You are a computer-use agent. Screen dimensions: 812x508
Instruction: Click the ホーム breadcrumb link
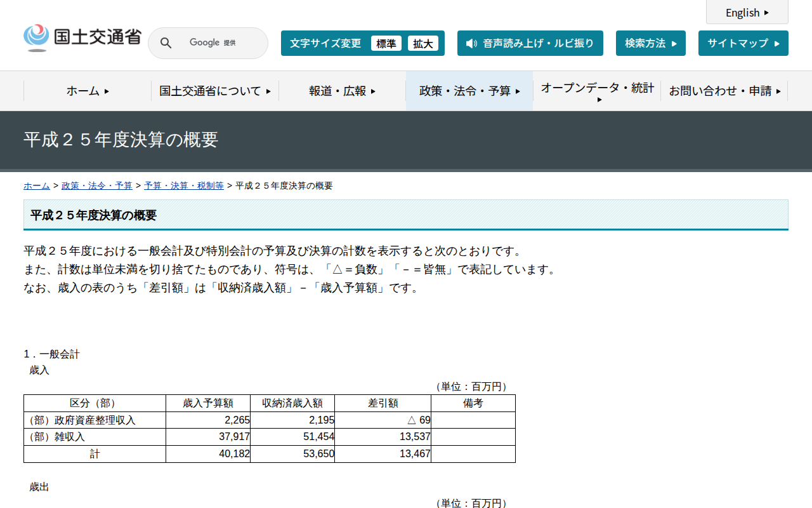(36, 185)
